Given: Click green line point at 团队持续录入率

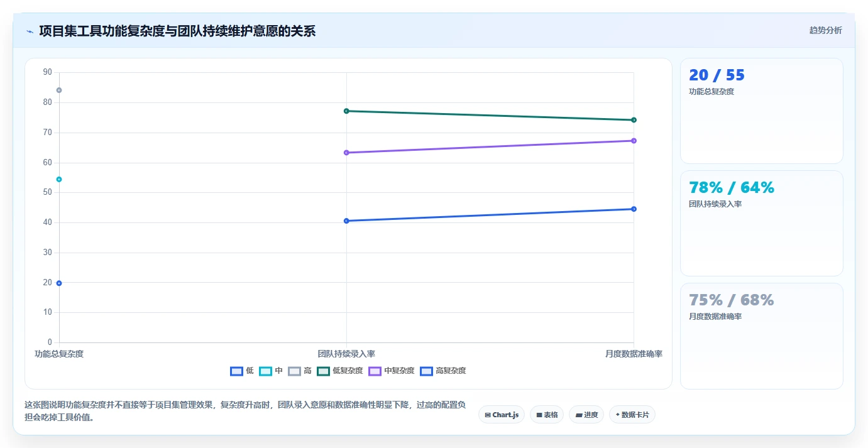Looking at the screenshot, I should point(346,111).
